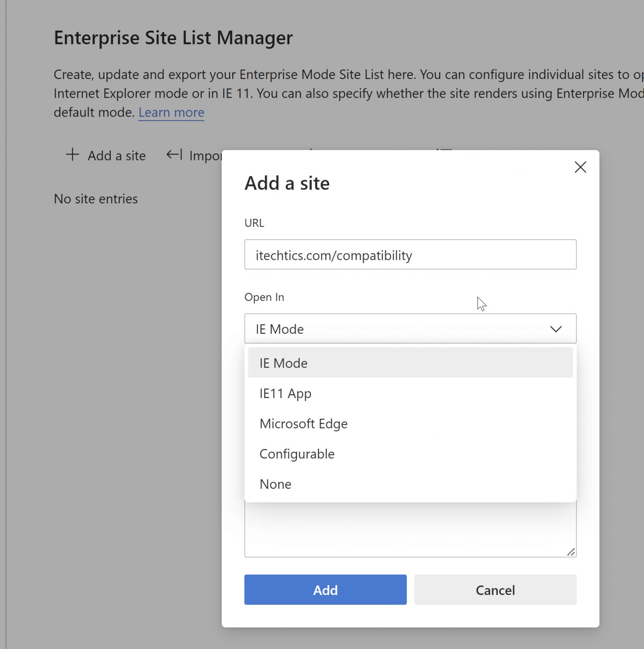The image size is (644, 649).
Task: Choose None from the Open In list
Action: point(275,484)
